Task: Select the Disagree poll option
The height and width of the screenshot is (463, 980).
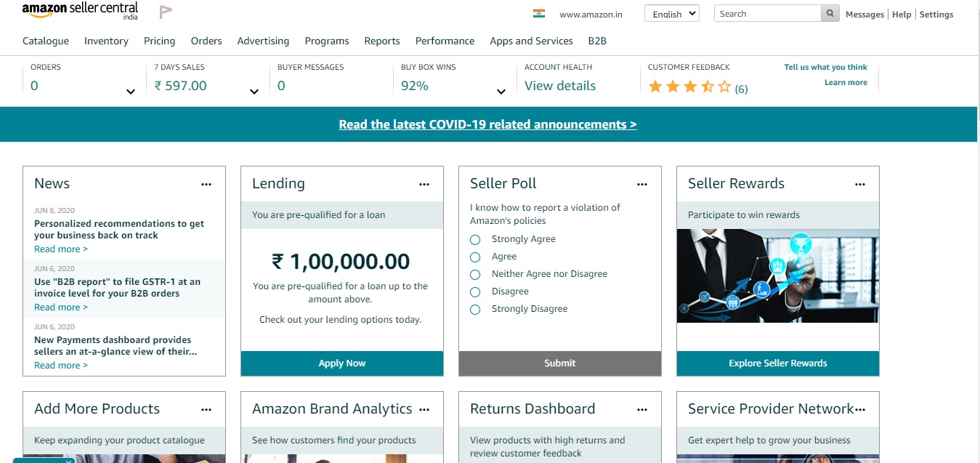Action: coord(475,292)
